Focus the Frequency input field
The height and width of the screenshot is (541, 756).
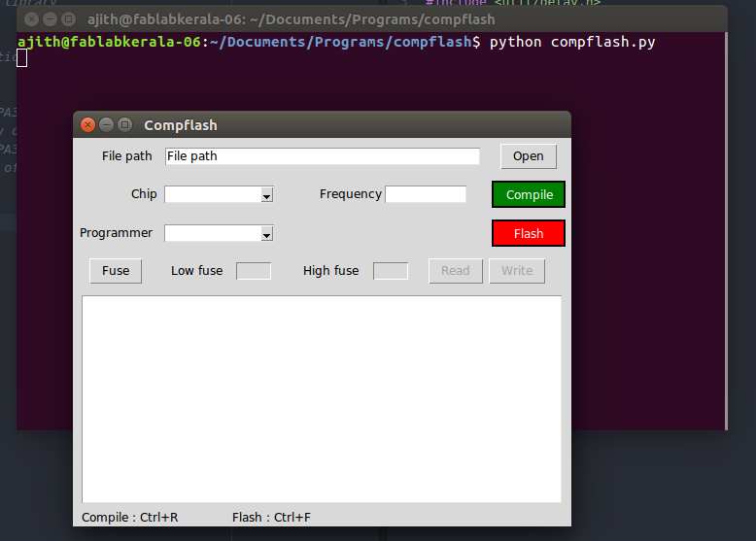click(426, 194)
